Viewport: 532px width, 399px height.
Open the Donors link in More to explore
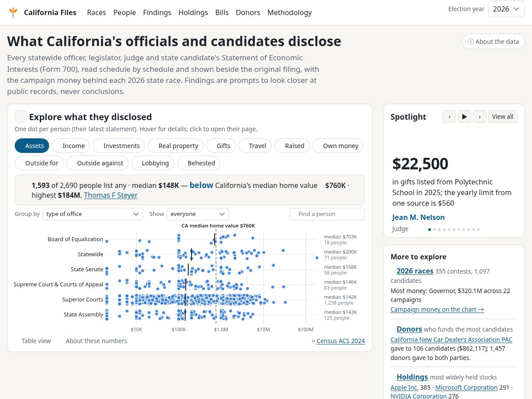point(409,329)
